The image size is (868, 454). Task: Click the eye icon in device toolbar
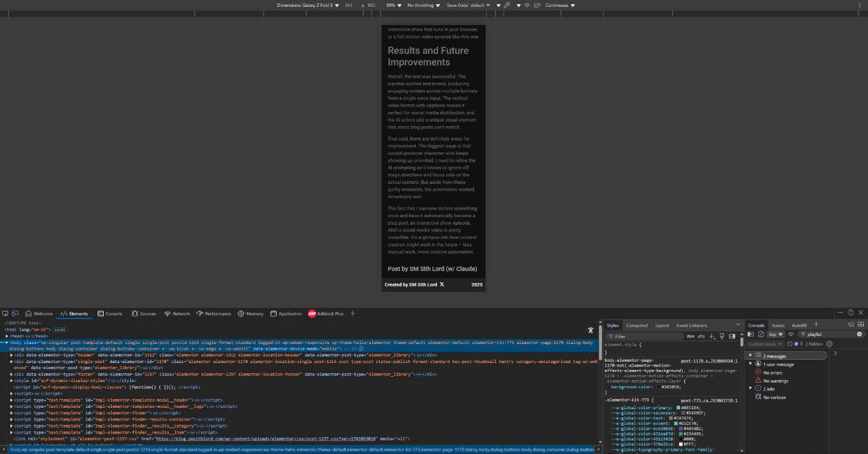pos(527,5)
